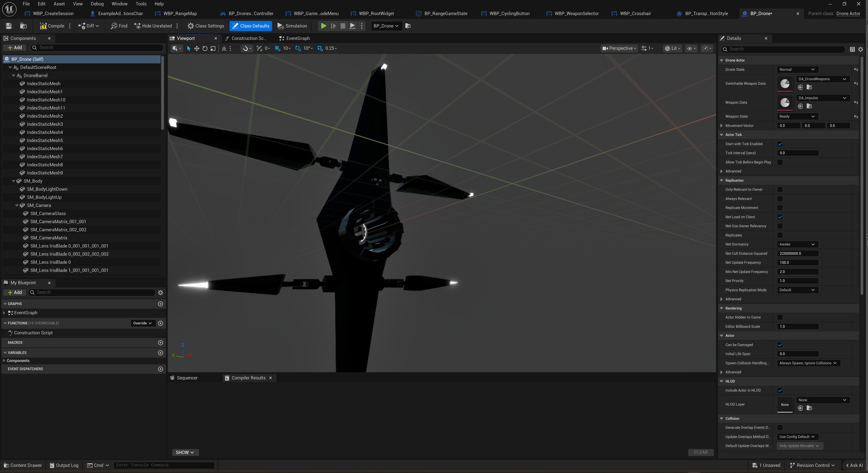The height and width of the screenshot is (473, 868).
Task: Toggle Start with Tick Enabled checkbox
Action: point(780,144)
